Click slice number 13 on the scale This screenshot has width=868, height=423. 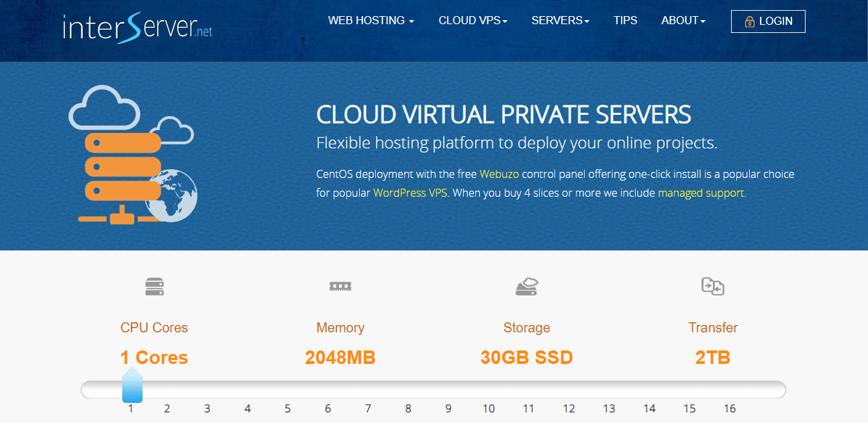pos(610,408)
